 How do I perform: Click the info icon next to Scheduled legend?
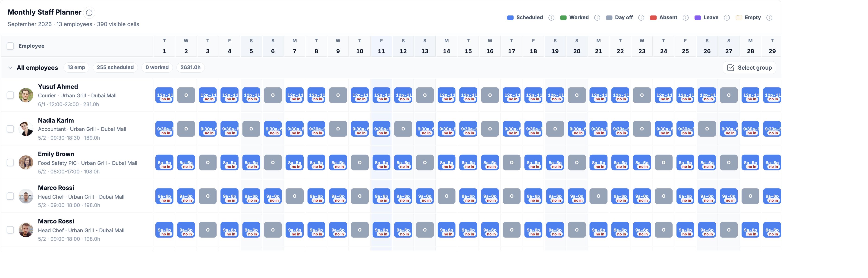coord(551,18)
